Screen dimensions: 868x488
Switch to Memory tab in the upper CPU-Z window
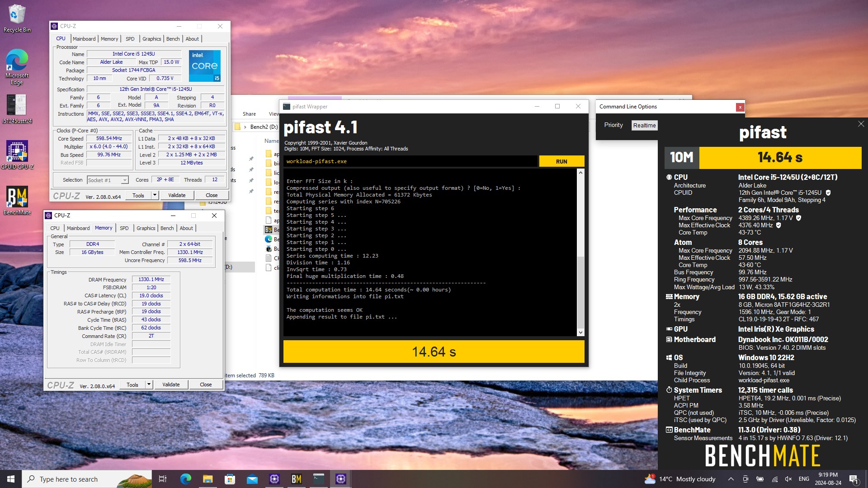pyautogui.click(x=109, y=39)
